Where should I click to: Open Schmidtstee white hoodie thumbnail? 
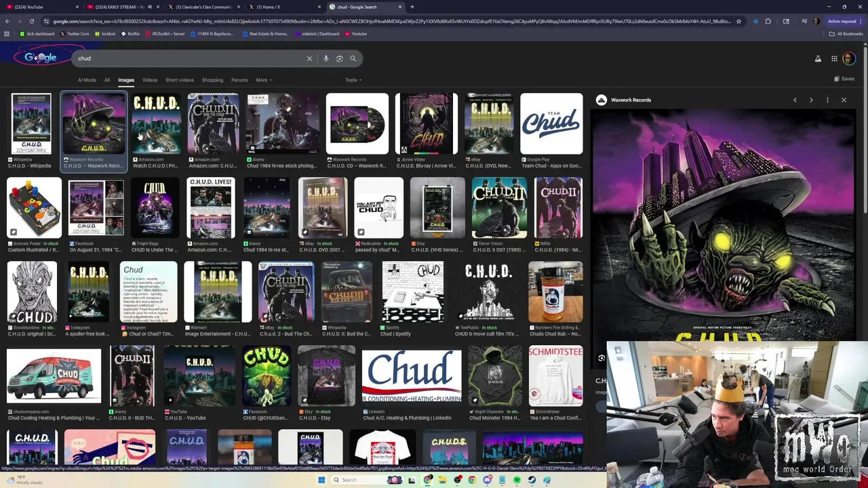(x=555, y=376)
